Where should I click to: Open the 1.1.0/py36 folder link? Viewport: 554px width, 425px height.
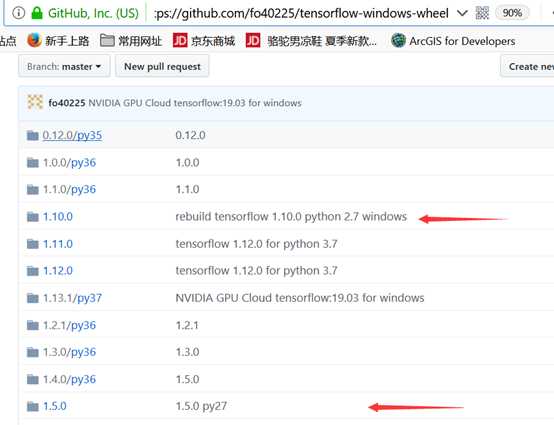click(x=69, y=189)
